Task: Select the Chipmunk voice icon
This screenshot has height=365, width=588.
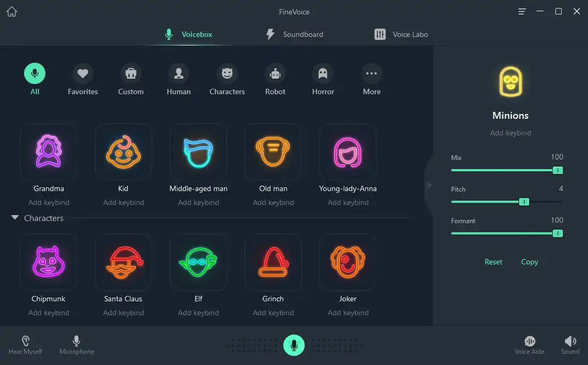Action: click(x=48, y=262)
